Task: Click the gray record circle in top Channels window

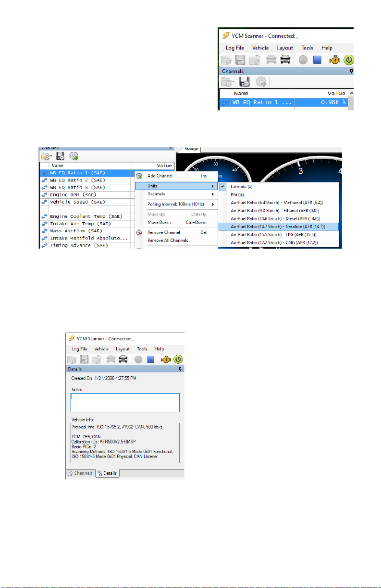Action: pyautogui.click(x=303, y=60)
